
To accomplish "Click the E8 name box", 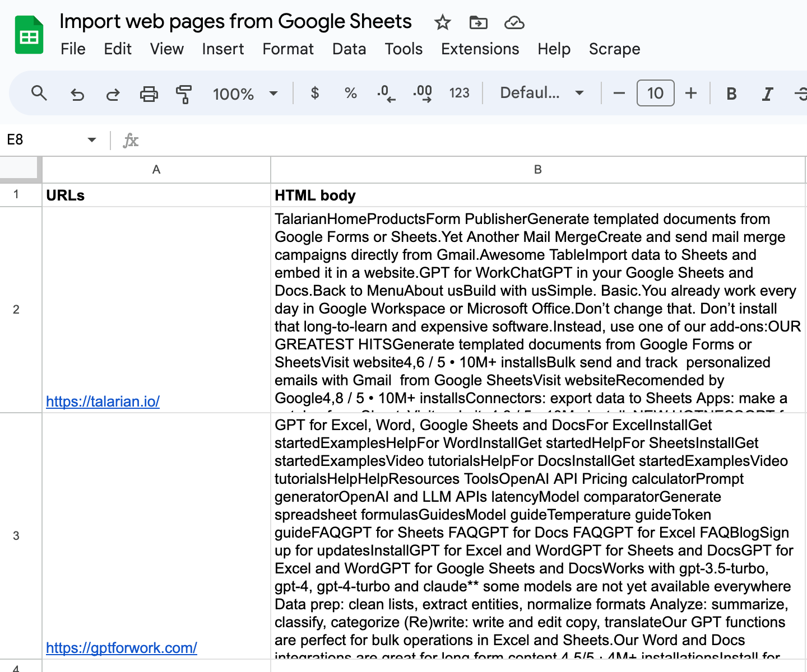I will pos(45,139).
